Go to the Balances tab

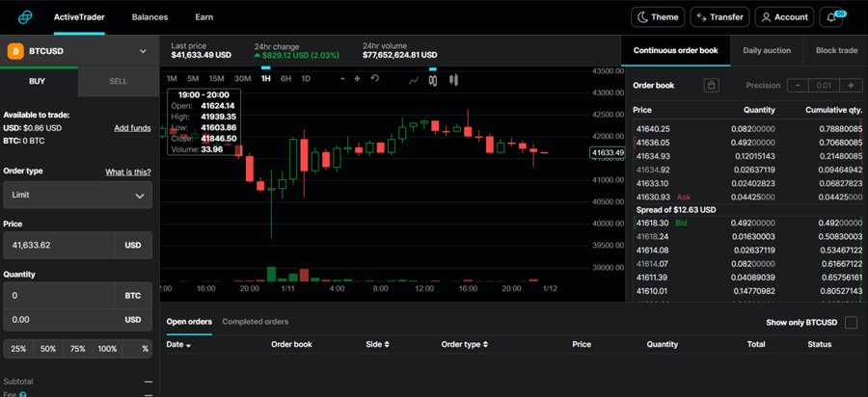pyautogui.click(x=150, y=17)
